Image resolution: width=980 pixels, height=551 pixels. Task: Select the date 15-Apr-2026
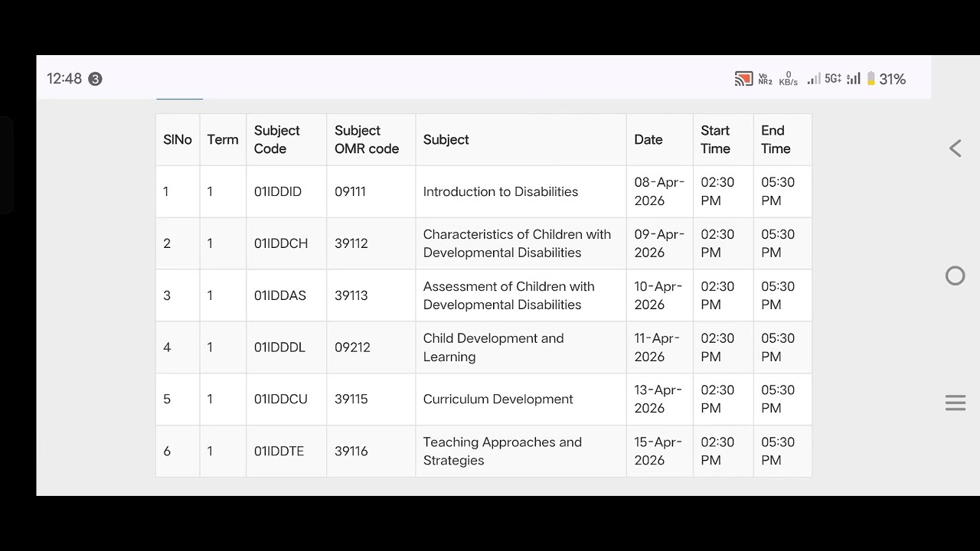(658, 452)
